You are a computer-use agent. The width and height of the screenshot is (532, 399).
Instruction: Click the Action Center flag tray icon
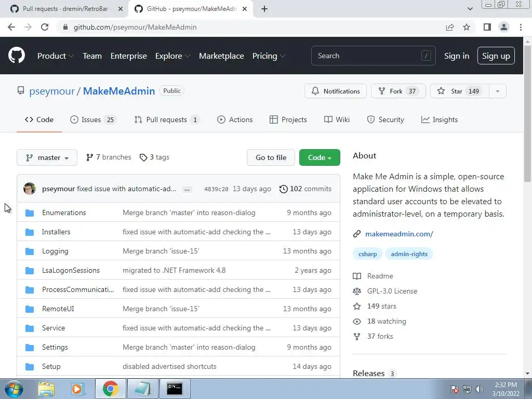click(455, 389)
